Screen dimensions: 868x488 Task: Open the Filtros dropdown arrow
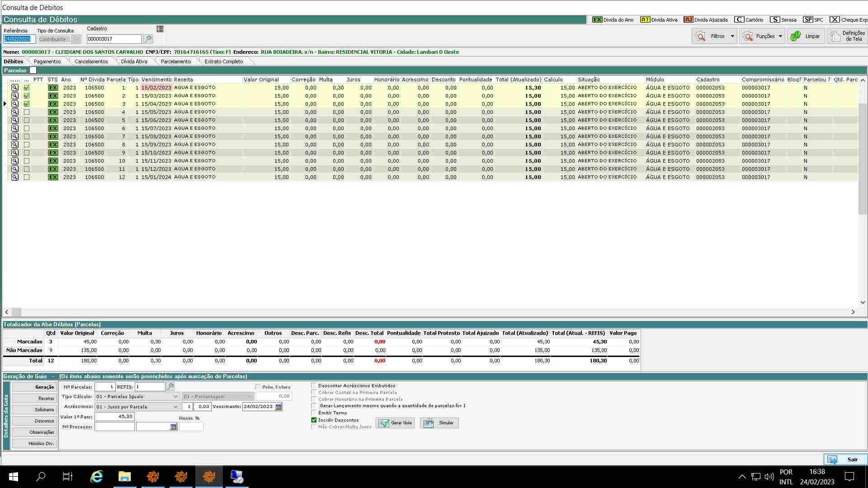(x=732, y=36)
